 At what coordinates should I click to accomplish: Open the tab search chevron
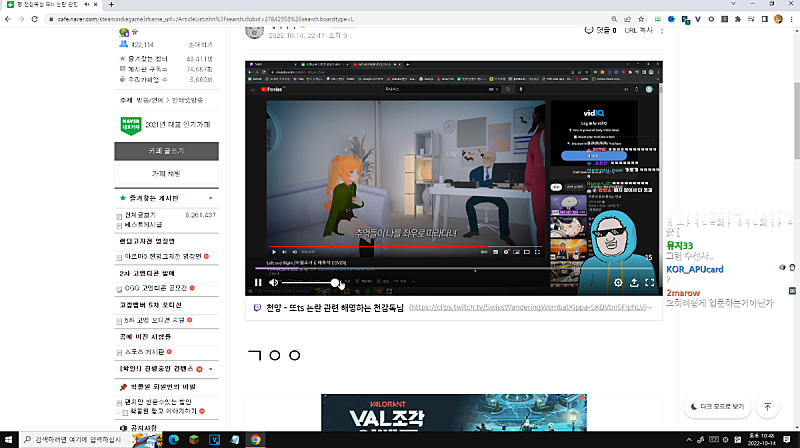[733, 4]
